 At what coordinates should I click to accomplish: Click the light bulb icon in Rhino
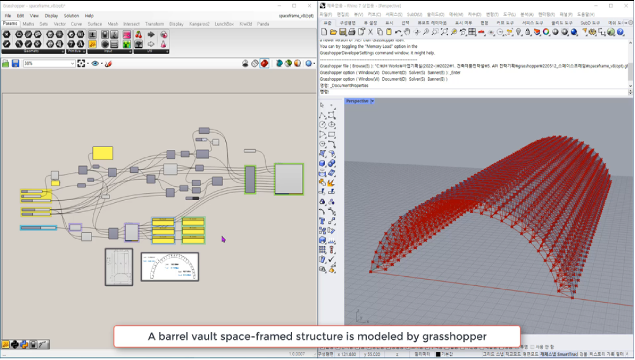click(519, 32)
